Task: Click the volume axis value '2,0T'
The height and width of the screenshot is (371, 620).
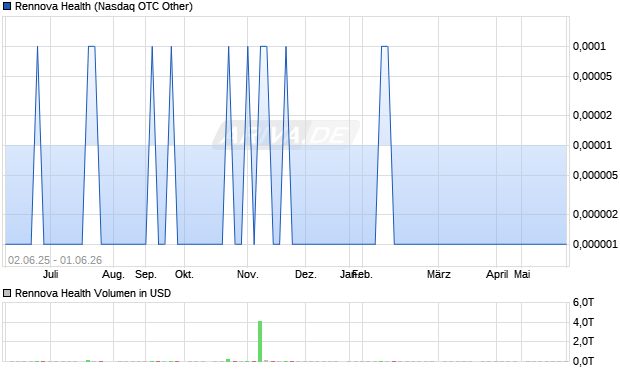Action: 583,341
